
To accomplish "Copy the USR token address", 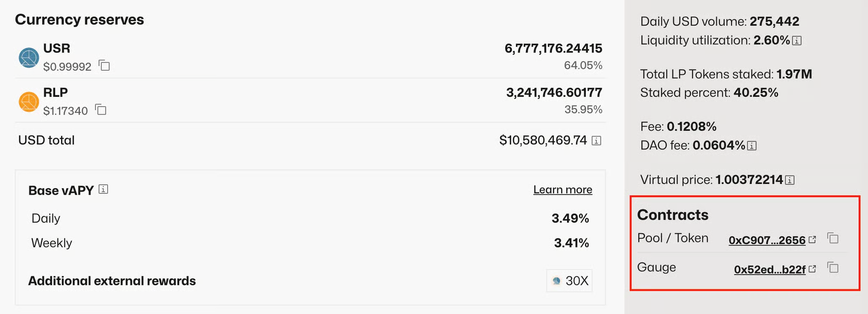I will coord(104,66).
